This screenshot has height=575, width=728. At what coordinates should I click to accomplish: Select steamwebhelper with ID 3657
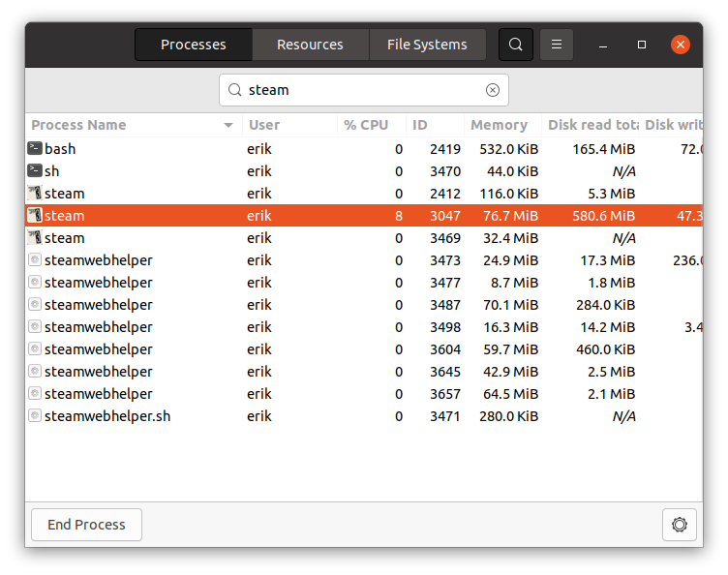(x=99, y=394)
